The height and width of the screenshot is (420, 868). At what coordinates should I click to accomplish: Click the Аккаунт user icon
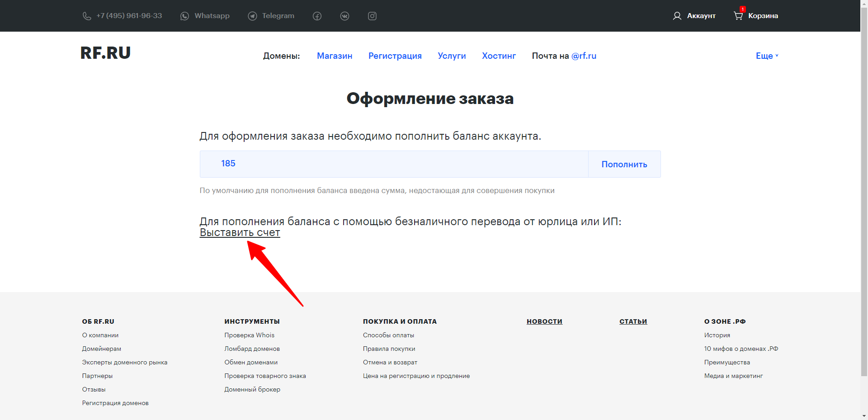677,16
